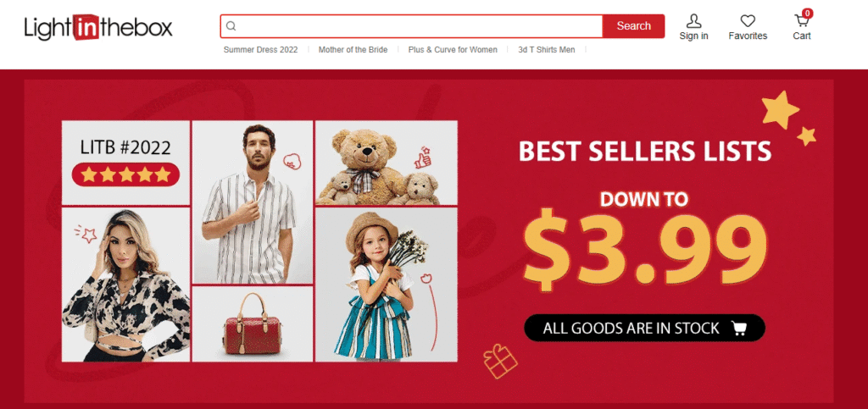The height and width of the screenshot is (409, 868).
Task: Click the cart item count badge
Action: pyautogui.click(x=807, y=14)
